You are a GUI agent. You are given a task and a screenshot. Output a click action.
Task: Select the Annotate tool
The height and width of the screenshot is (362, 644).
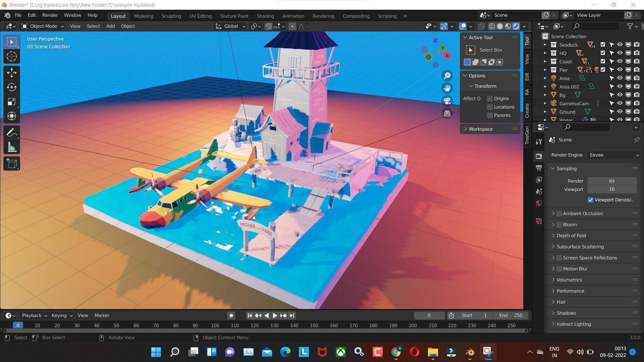pos(12,133)
